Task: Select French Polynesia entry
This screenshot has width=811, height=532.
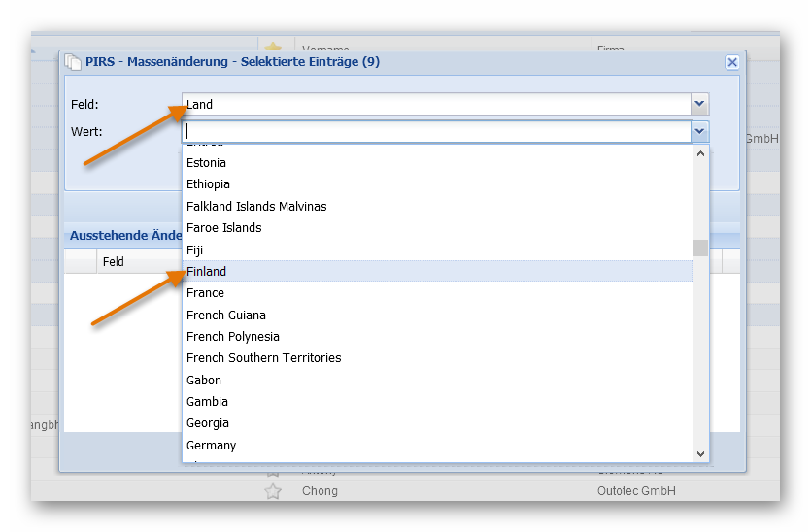Action: point(233,337)
